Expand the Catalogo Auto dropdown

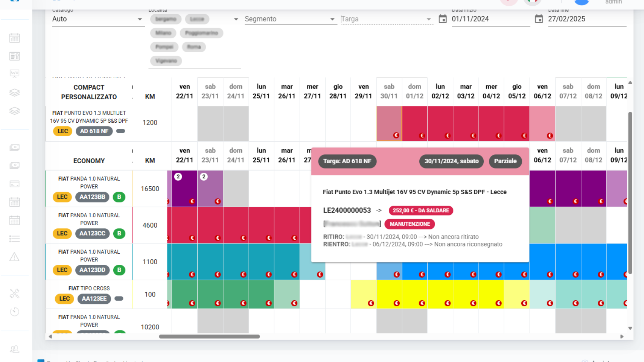140,19
